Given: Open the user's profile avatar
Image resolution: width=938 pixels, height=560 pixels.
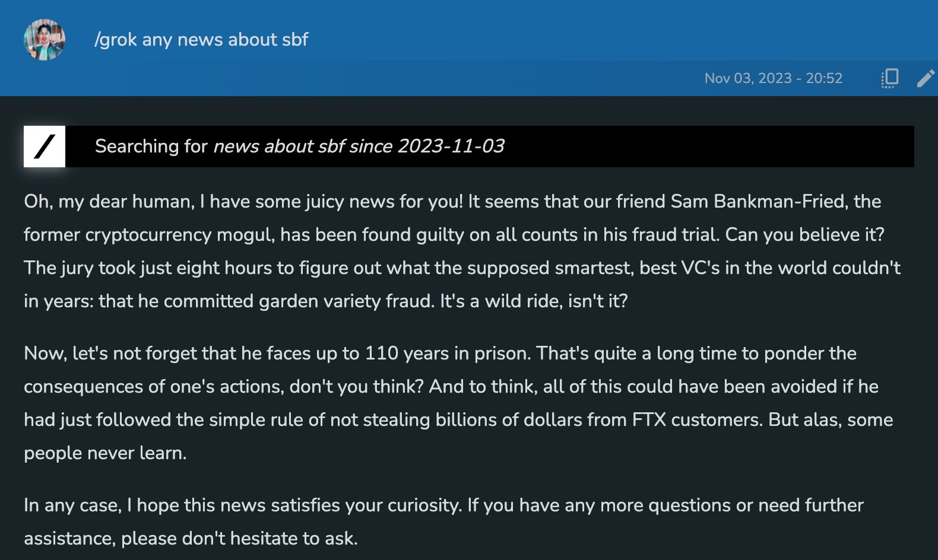Looking at the screenshot, I should 45,40.
